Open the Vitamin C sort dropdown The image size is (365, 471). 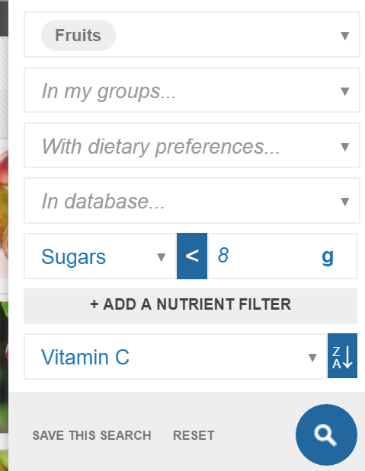(176, 356)
